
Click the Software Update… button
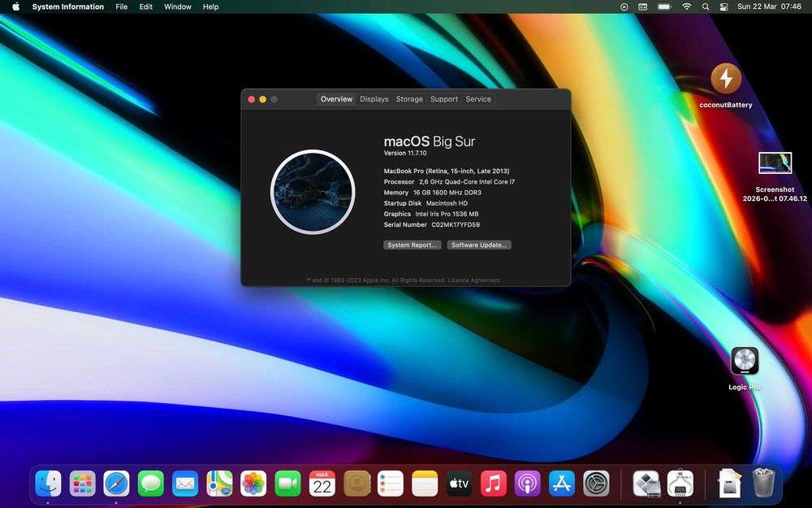479,245
